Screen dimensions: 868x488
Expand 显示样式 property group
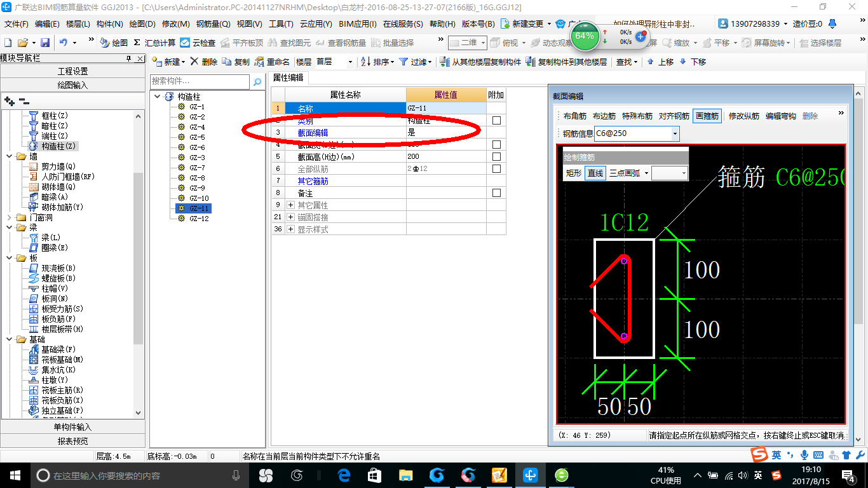[291, 229]
